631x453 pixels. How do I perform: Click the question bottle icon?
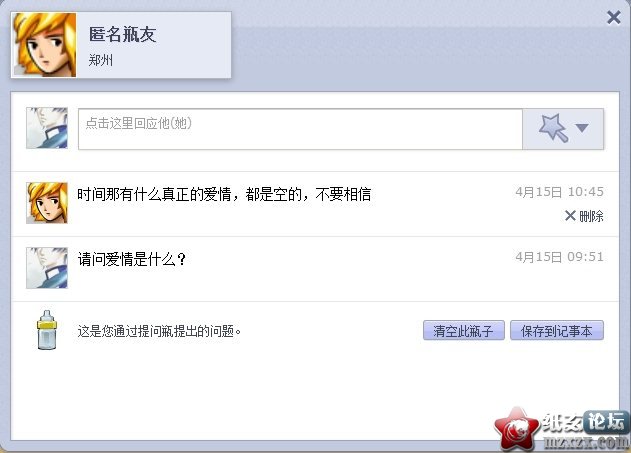[47, 330]
